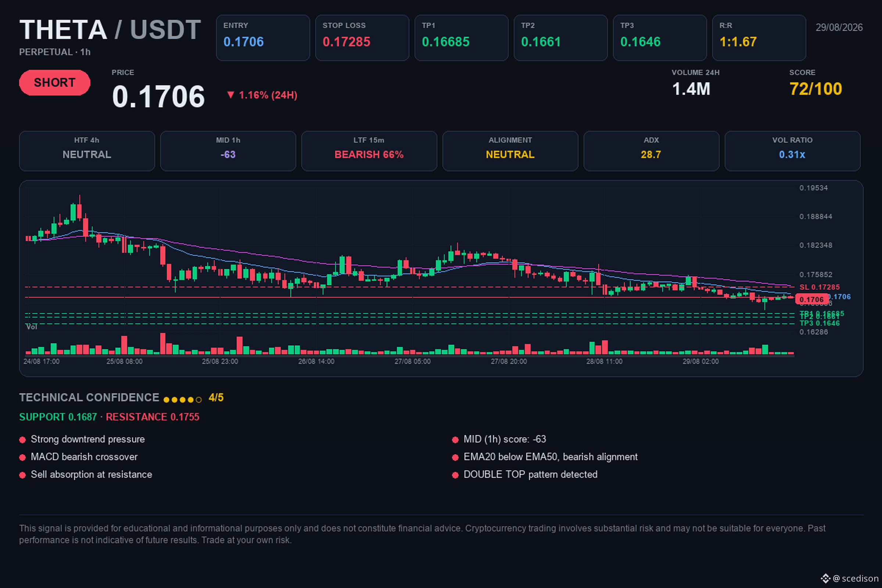Click the SUPPORT 0.1687 level
This screenshot has height=588, width=882.
[58, 417]
